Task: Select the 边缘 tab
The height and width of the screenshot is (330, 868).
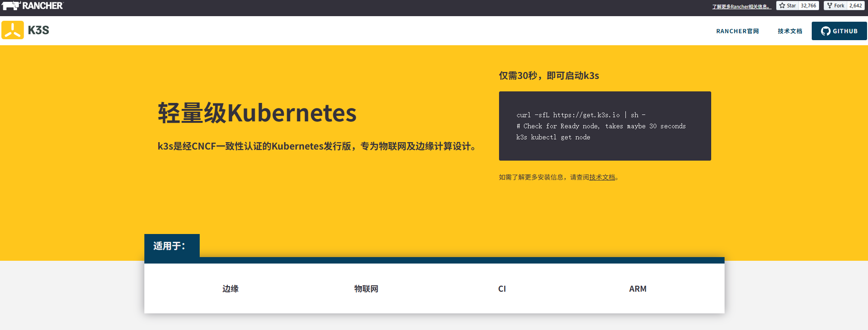Action: 231,288
